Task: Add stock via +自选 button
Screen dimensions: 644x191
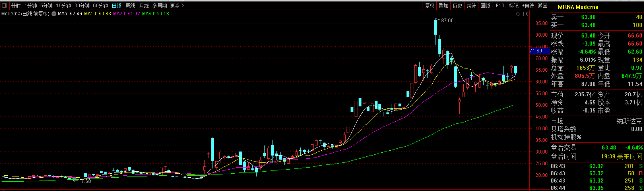Action: coord(528,6)
